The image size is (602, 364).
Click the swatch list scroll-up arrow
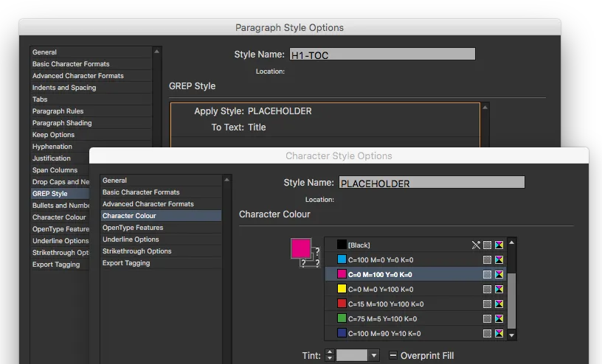pos(511,242)
